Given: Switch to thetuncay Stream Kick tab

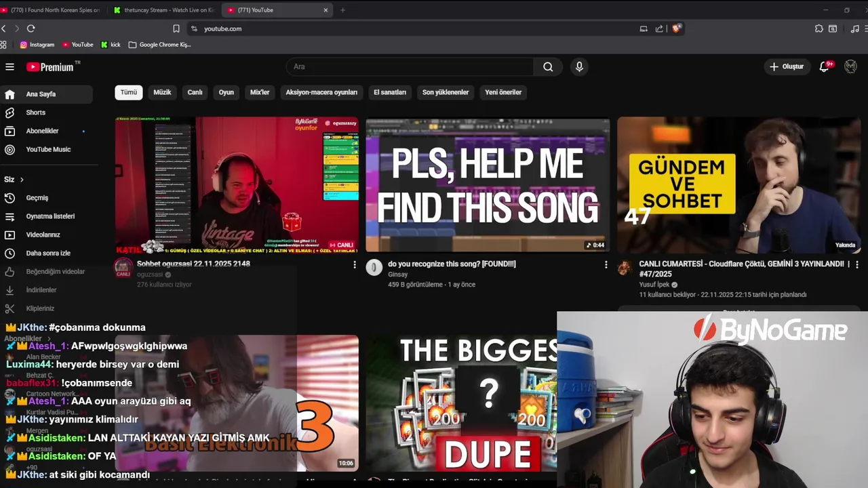Looking at the screenshot, I should coord(163,10).
